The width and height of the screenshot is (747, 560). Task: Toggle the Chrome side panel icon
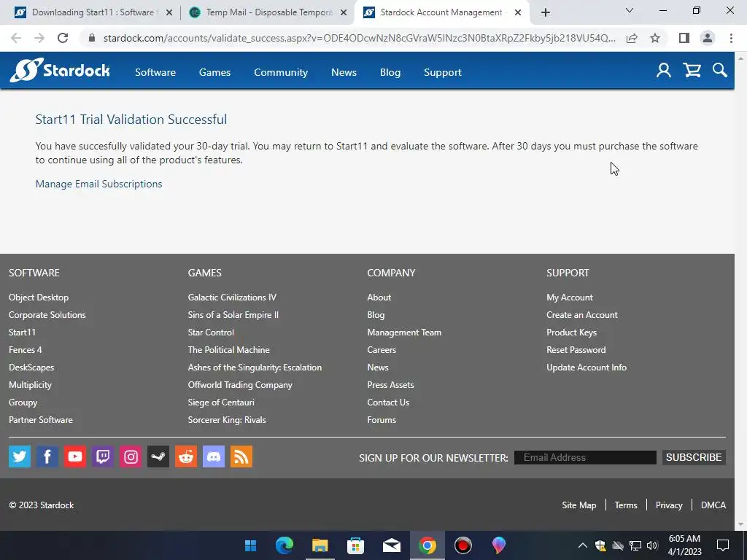[x=684, y=38]
